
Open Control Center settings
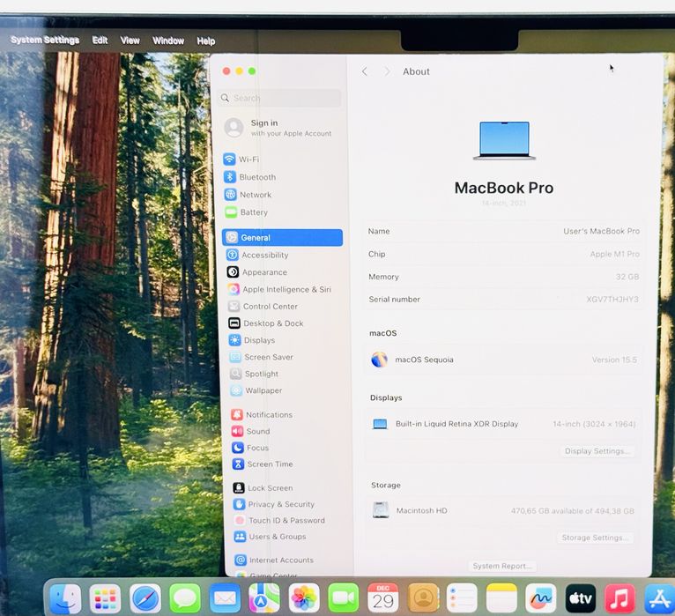click(x=263, y=306)
